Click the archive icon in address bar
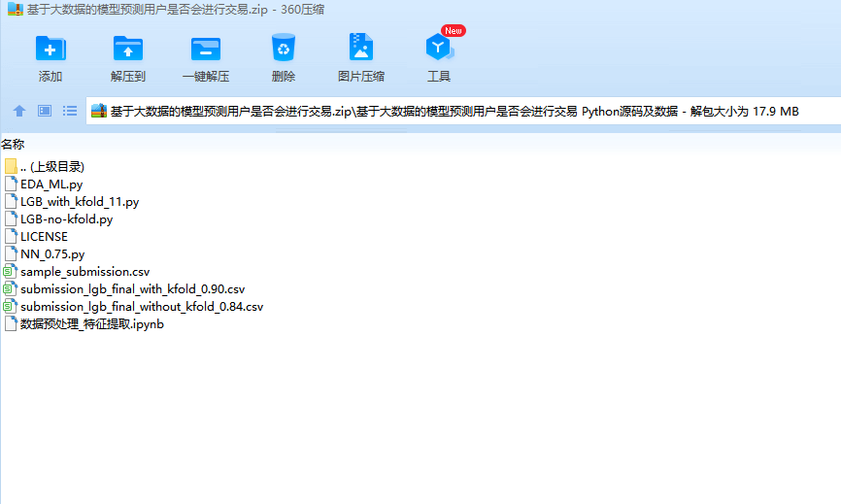The width and height of the screenshot is (841, 504). coord(99,111)
